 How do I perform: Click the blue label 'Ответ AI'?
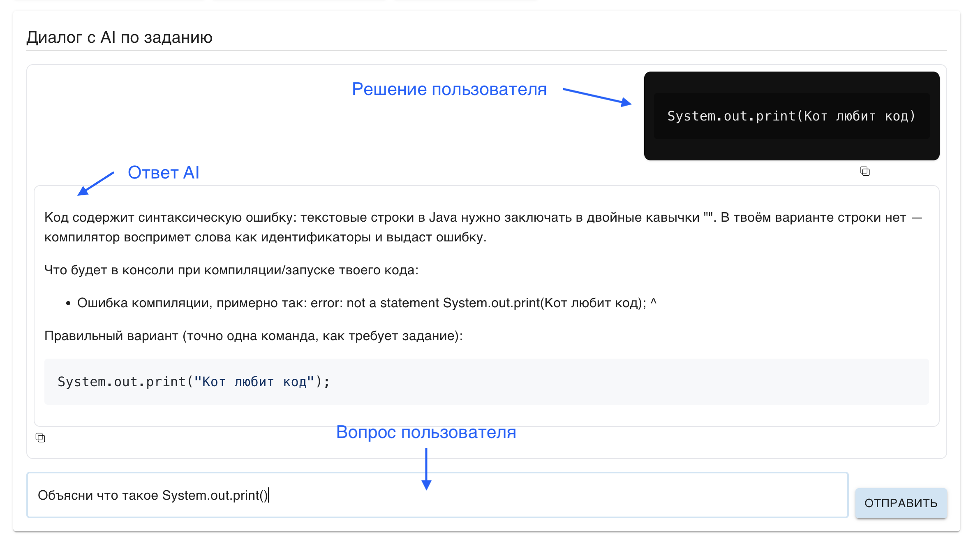[164, 173]
